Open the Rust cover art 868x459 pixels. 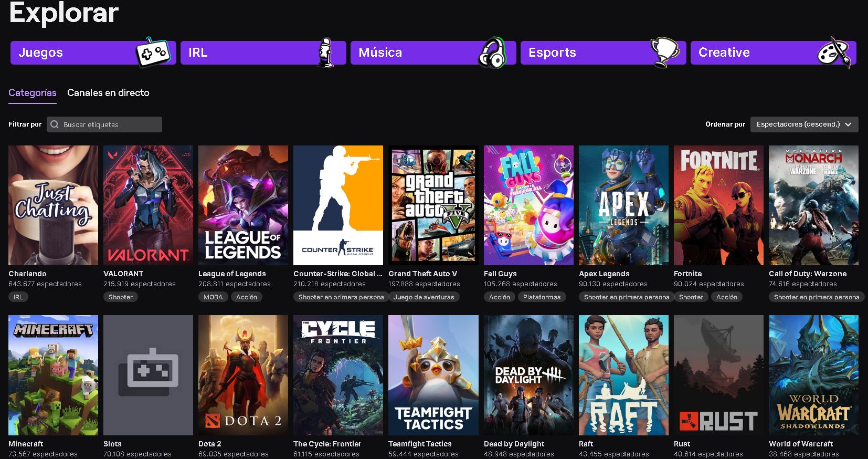(x=718, y=375)
